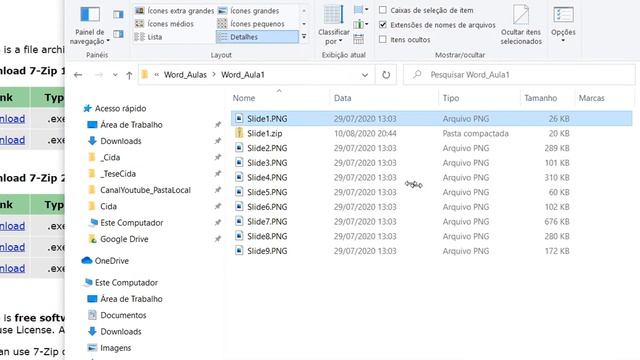Select Ícones grandes layout
This screenshot has width=640, height=360.
(x=249, y=11)
